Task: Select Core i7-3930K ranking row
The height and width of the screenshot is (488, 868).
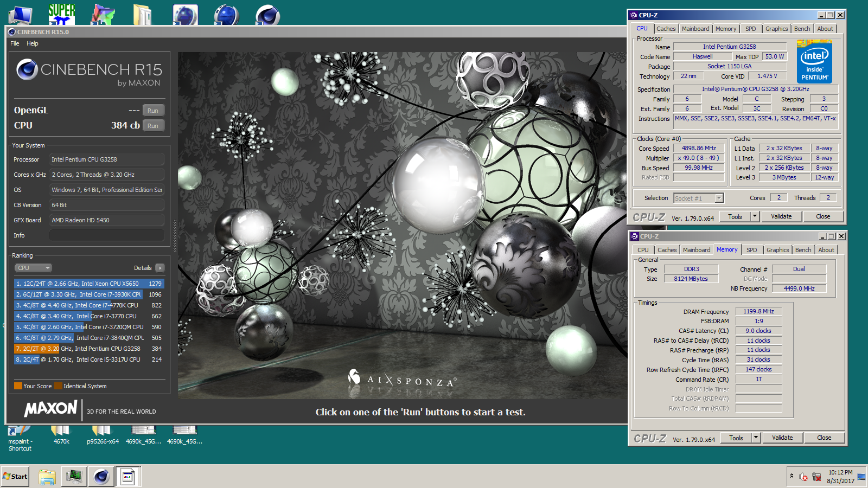Action: coord(89,294)
